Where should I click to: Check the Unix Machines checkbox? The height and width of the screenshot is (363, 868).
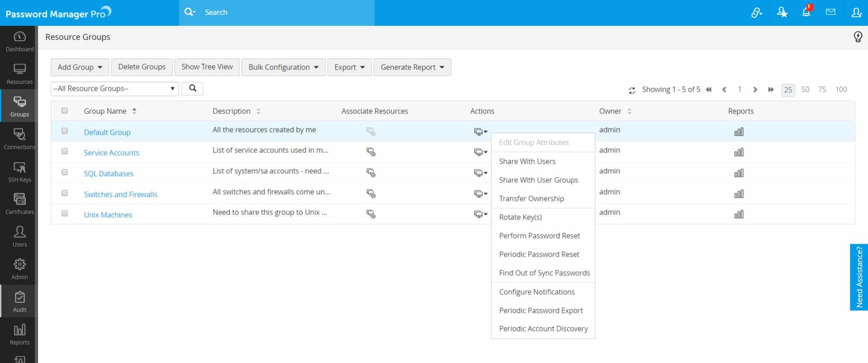[x=64, y=213]
